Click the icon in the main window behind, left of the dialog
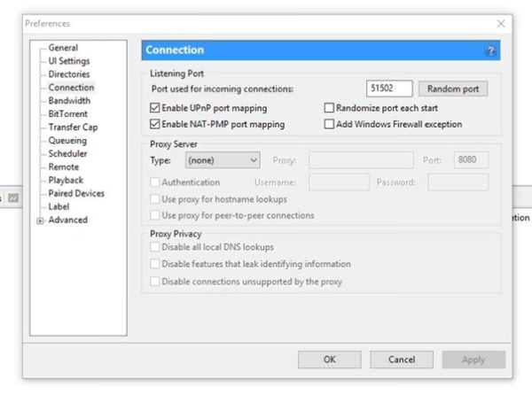Image resolution: width=532 pixels, height=395 pixels. [13, 197]
